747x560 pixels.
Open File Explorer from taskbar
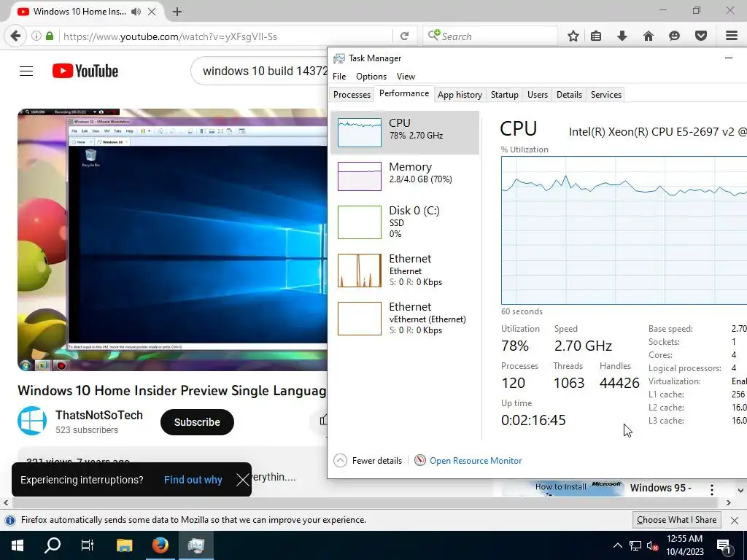124,545
